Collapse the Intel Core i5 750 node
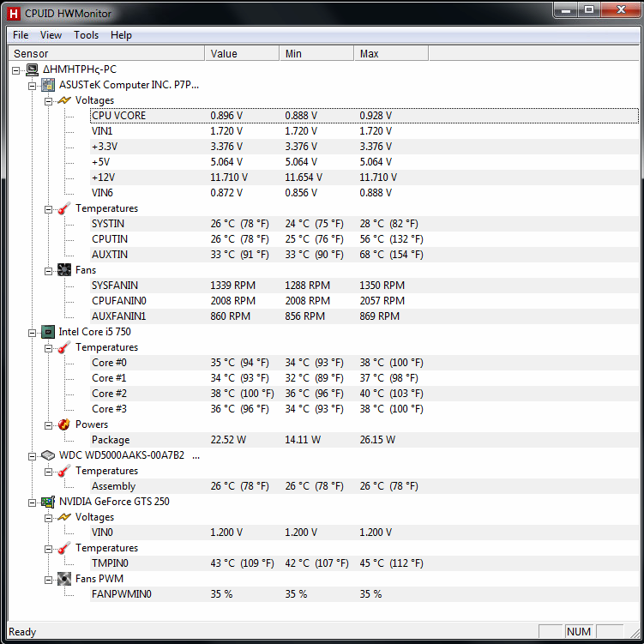The image size is (644, 644). 32,333
